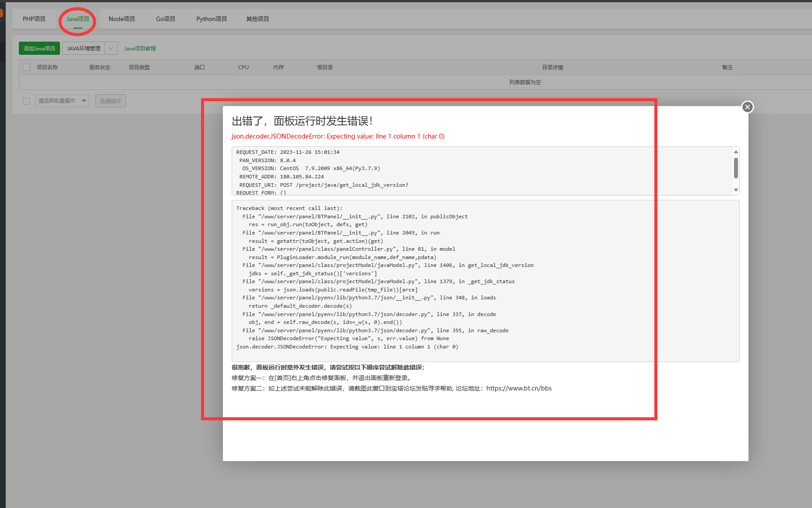The width and height of the screenshot is (812, 508).
Task: Tick the checkbox beside 请选择批量操作
Action: [x=26, y=101]
